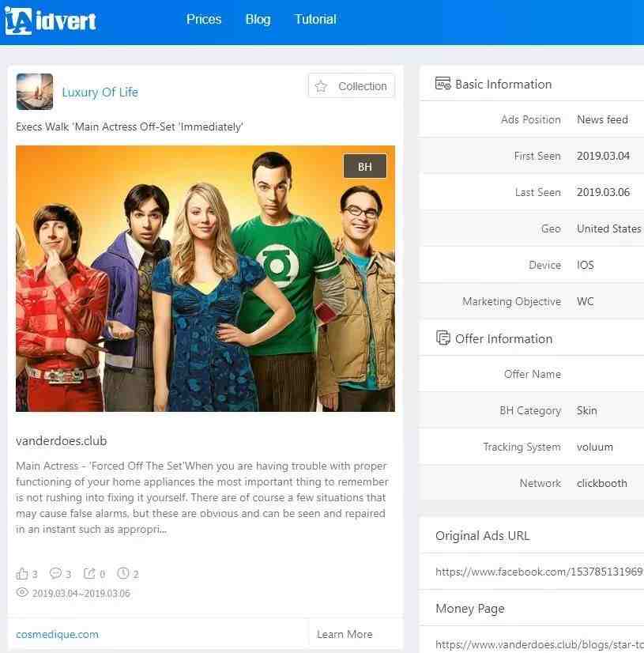Screen dimensions: 644x653
Task: Click the Device value 'IOS'
Action: click(x=586, y=265)
